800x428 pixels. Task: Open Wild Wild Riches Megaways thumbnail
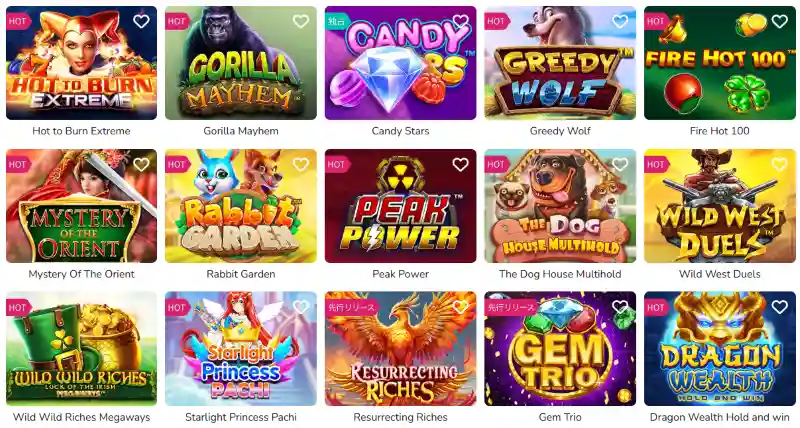tap(82, 349)
